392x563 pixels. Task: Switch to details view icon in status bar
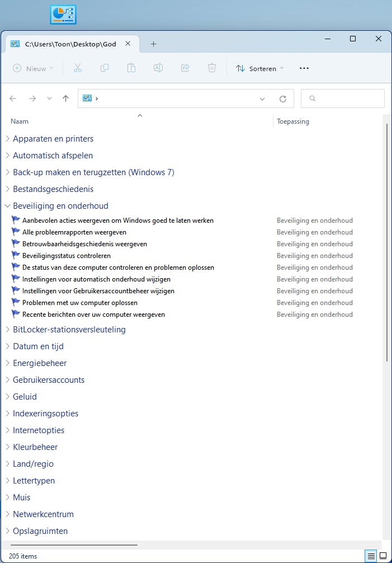tap(371, 556)
